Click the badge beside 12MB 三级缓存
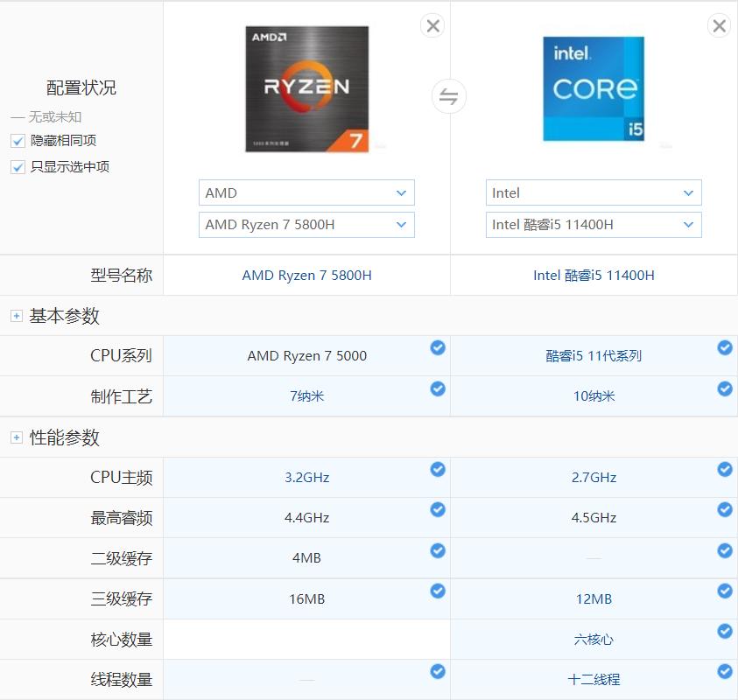The width and height of the screenshot is (738, 700). (725, 591)
